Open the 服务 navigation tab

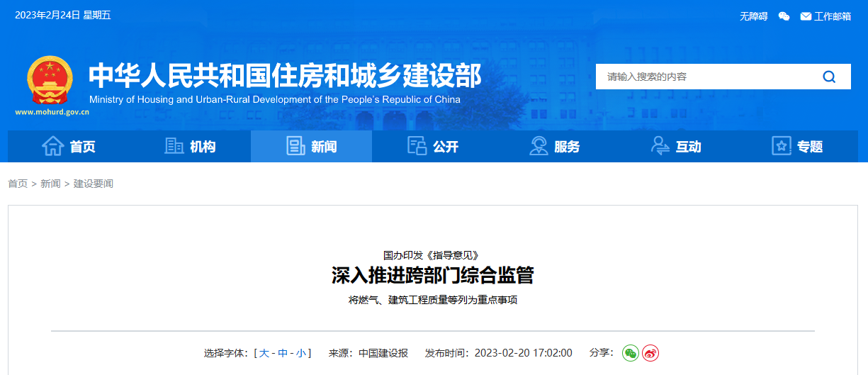point(554,147)
